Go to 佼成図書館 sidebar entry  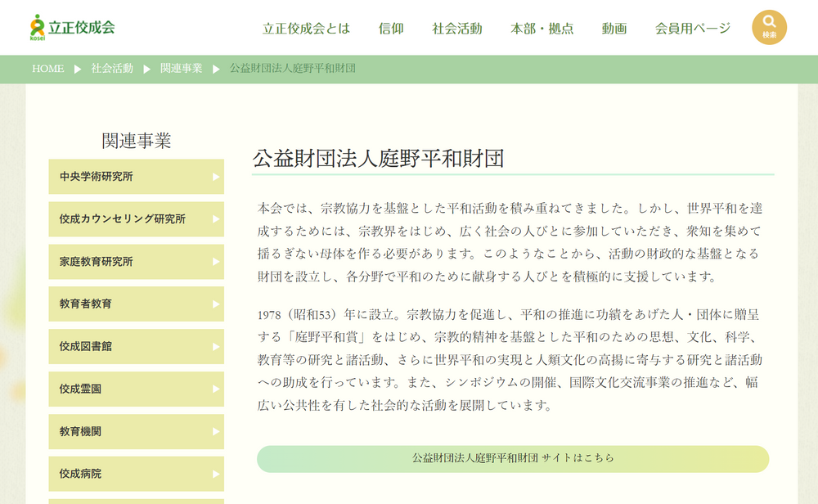[x=136, y=346]
